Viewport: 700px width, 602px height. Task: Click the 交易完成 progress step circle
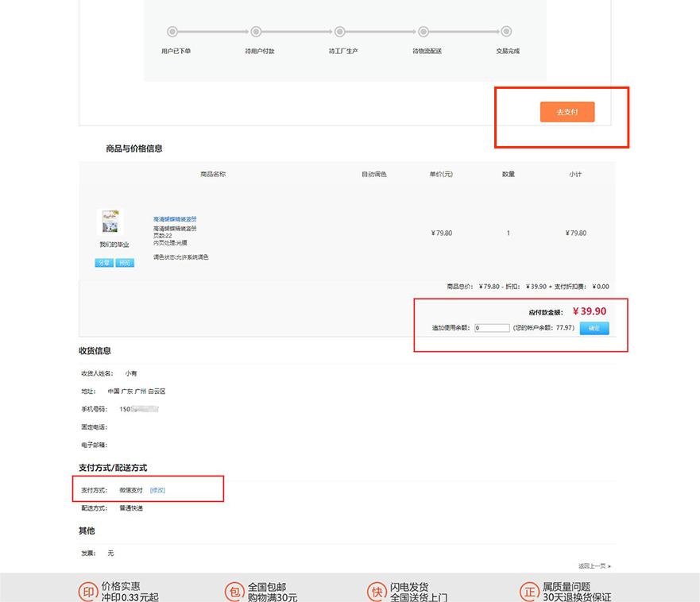pos(506,32)
